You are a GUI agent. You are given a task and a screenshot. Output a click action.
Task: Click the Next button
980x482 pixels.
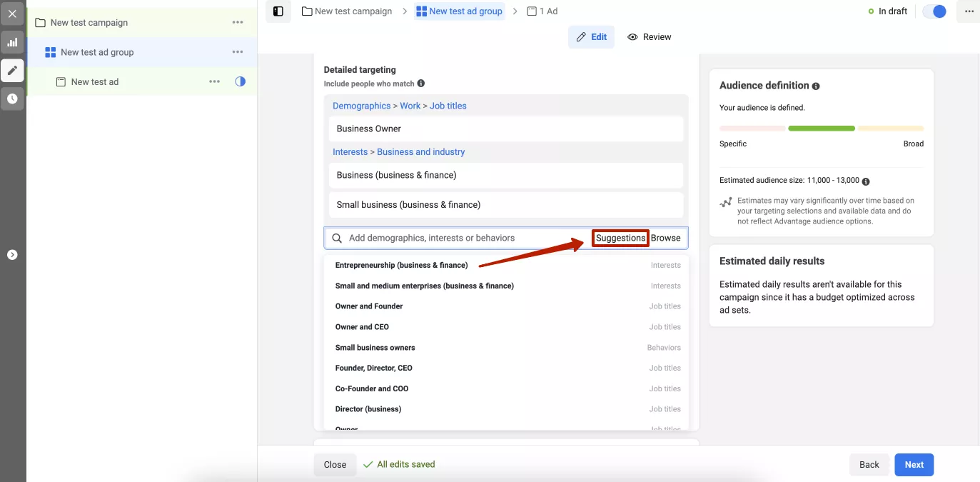pyautogui.click(x=914, y=464)
